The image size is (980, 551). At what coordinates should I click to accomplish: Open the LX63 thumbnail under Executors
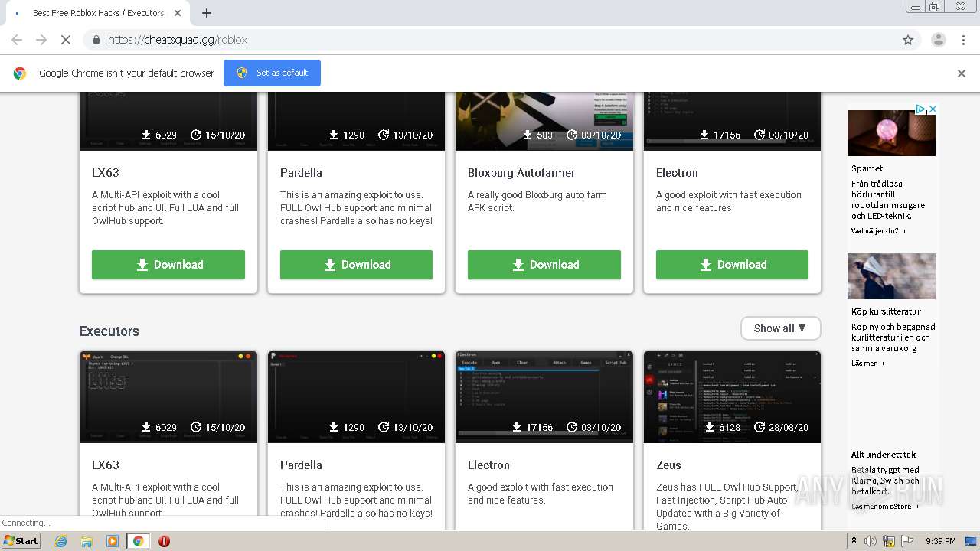(168, 396)
